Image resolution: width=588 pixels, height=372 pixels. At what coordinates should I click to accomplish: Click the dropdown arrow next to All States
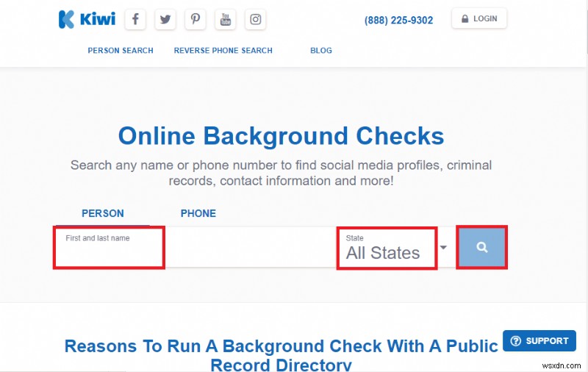click(x=443, y=248)
